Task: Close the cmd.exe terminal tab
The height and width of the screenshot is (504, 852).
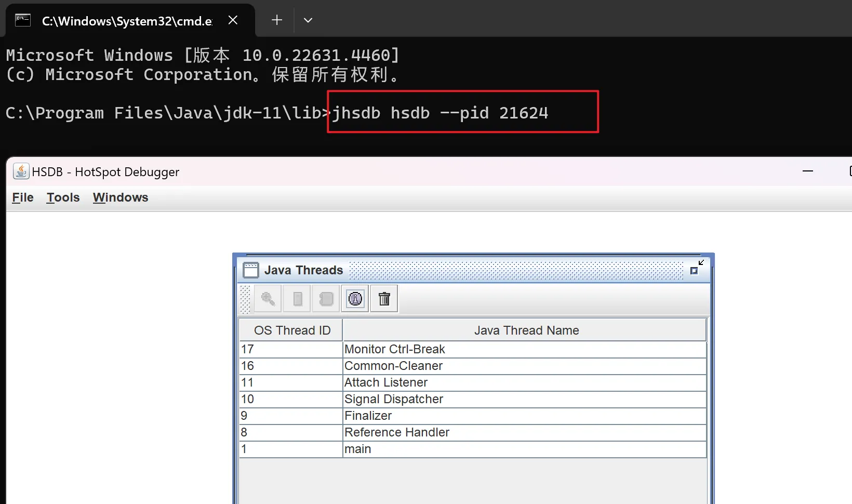Action: (233, 20)
